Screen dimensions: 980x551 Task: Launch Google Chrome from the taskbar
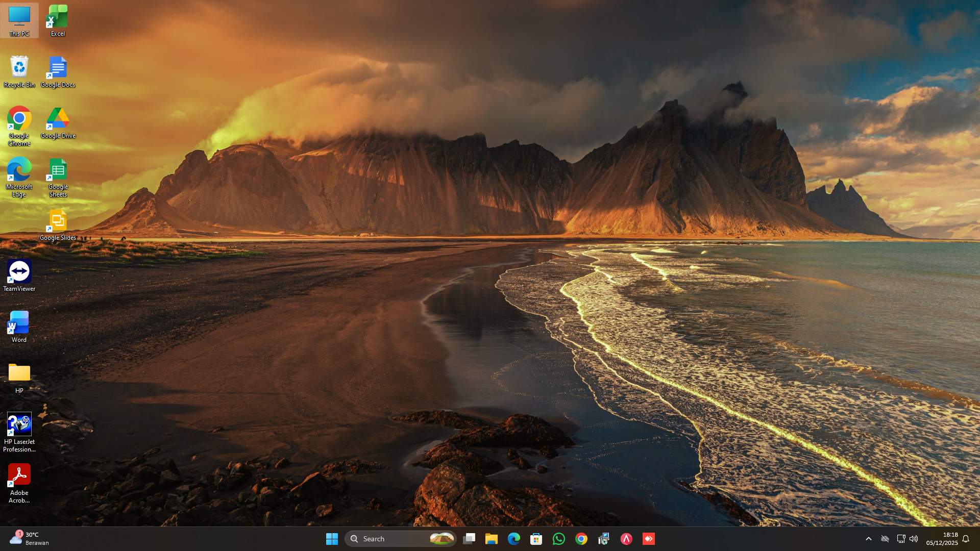pos(581,538)
